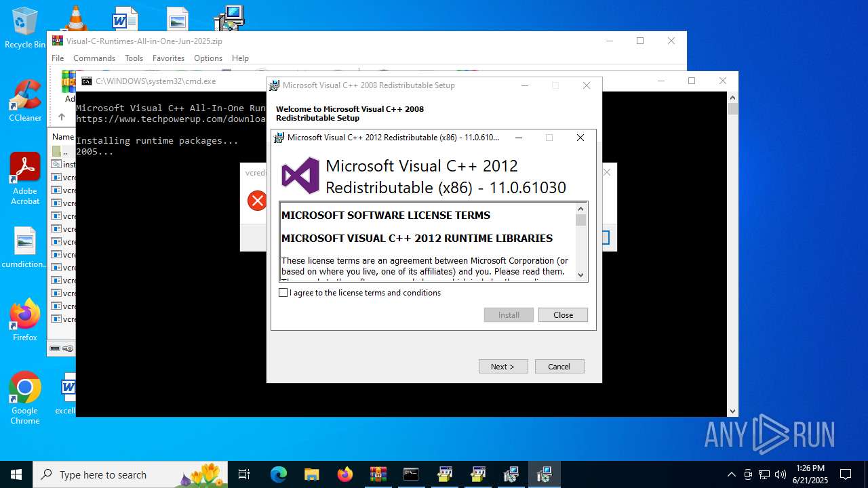Open VLC media player desktop icon

pyautogui.click(x=75, y=18)
